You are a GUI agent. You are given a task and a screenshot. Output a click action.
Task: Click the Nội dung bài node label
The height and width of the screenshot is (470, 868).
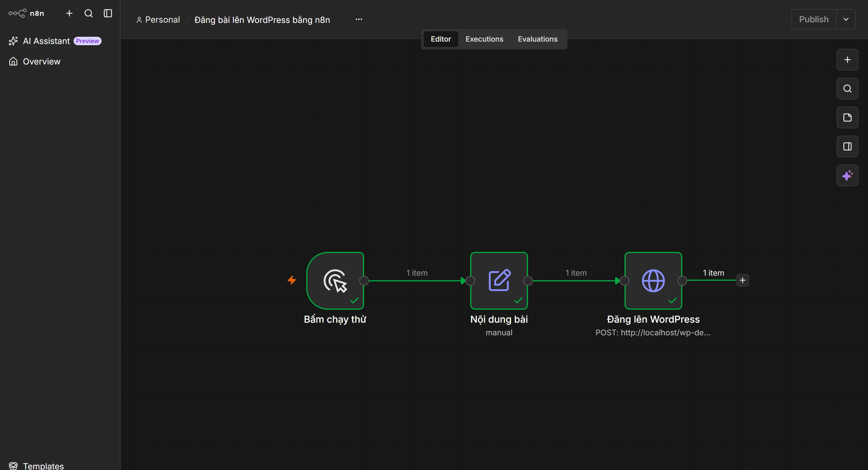click(499, 319)
